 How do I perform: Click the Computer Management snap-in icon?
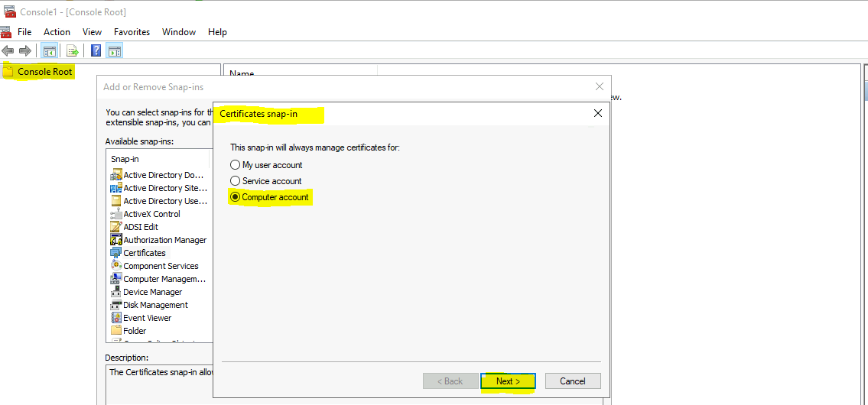coord(116,279)
